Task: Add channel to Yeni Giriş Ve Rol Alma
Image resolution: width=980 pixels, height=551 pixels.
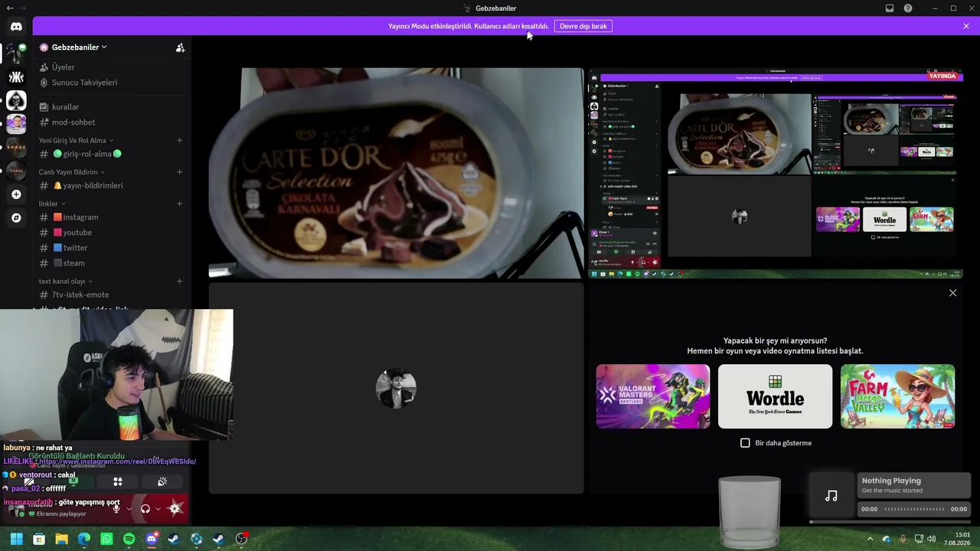Action: [179, 140]
